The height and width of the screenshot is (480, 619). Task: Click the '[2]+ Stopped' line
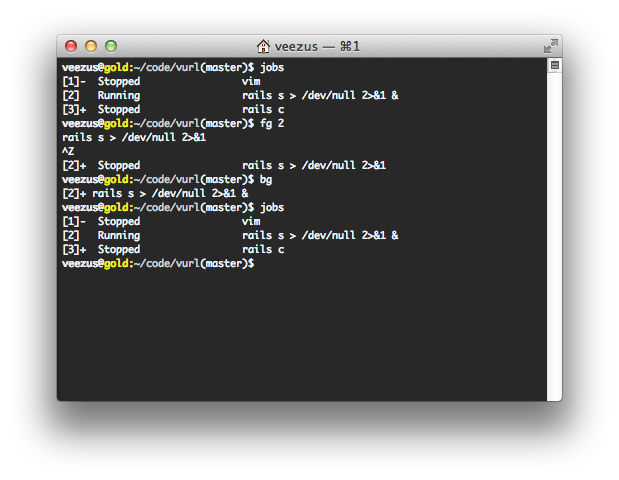(x=224, y=165)
